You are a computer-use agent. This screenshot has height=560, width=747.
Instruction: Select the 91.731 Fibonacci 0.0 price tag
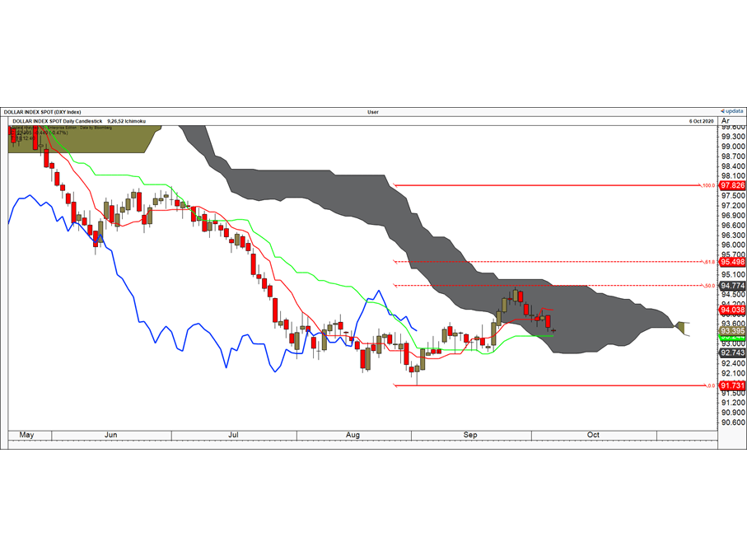[732, 385]
